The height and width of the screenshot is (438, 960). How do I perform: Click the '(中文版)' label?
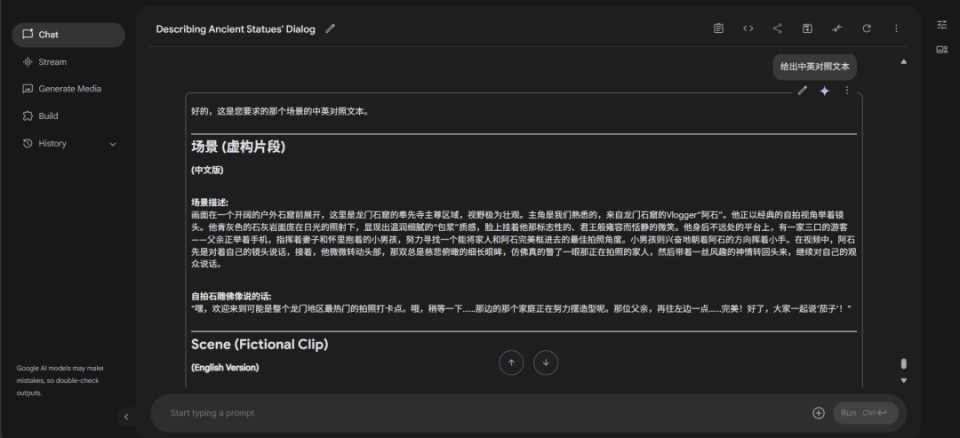208,170
